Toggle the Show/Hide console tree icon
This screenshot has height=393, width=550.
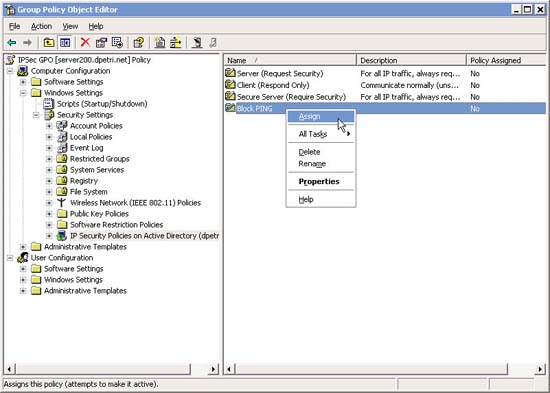click(x=65, y=43)
